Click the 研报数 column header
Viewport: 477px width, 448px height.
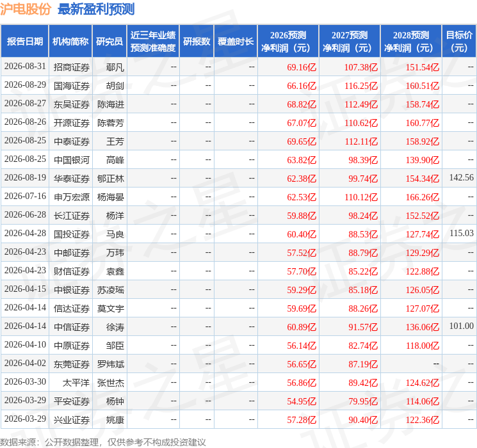tap(197, 42)
